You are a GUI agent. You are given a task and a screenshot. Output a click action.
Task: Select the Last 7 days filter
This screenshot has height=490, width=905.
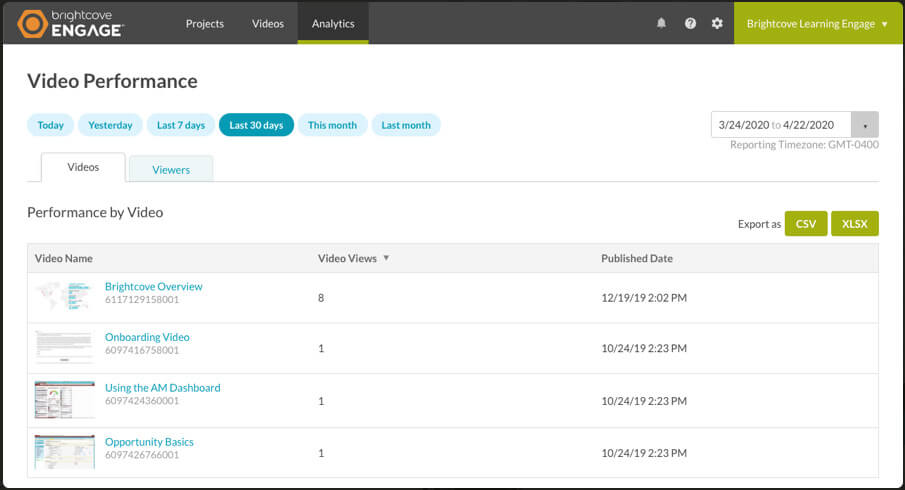(x=181, y=125)
